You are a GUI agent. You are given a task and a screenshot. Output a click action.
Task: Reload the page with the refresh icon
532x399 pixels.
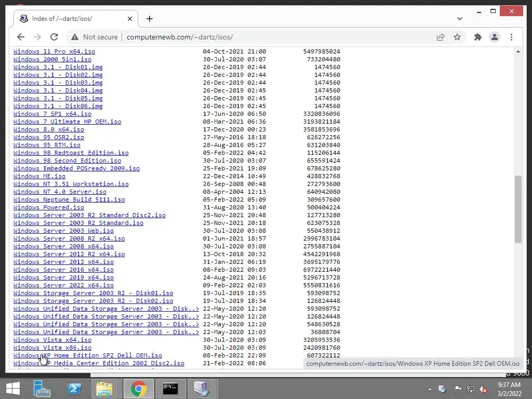(x=54, y=37)
